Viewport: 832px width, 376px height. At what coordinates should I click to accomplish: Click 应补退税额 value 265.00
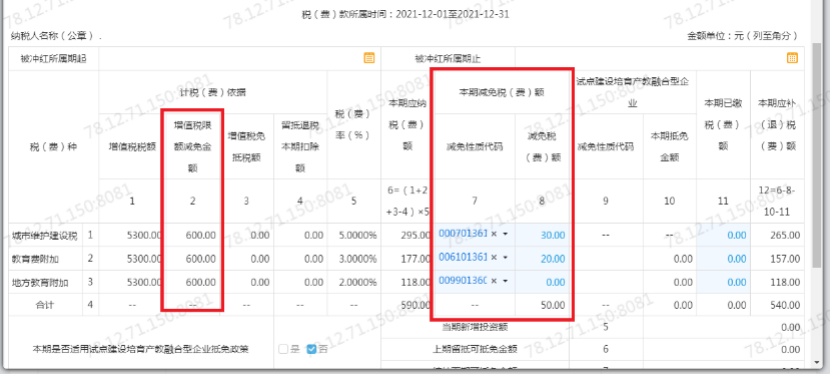(x=785, y=235)
